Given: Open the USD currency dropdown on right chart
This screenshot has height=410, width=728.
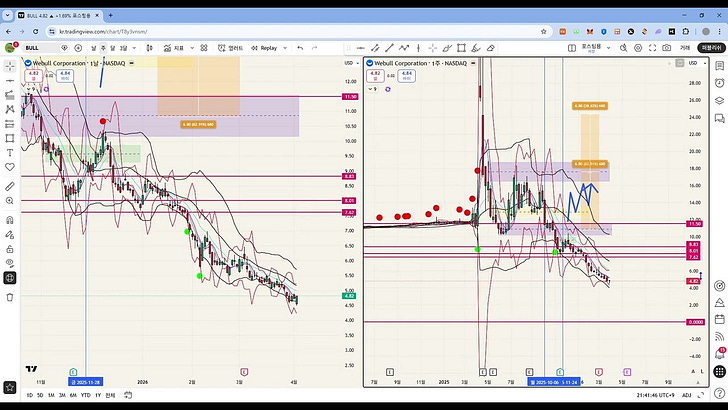Looking at the screenshot, I should 696,63.
